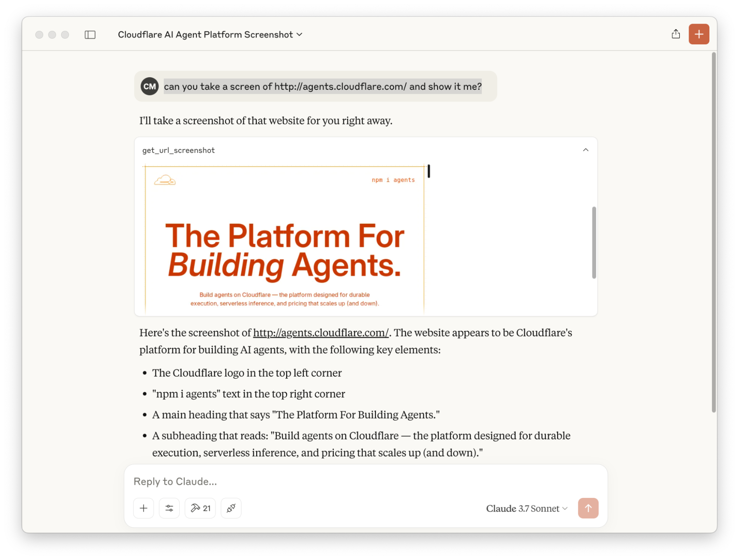The image size is (739, 560).
Task: Click the CM user avatar
Action: pos(149,86)
